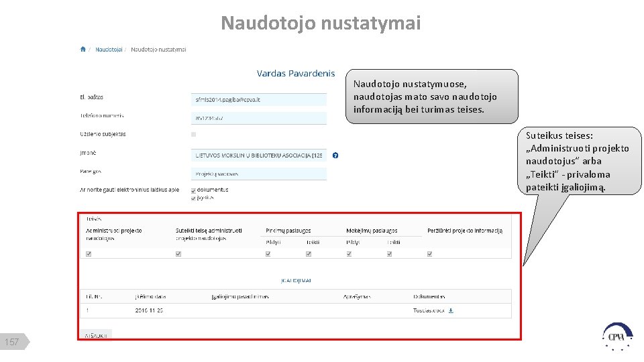Toggle Suteikti teisę administruoti naudotojus checkbox

point(178,254)
